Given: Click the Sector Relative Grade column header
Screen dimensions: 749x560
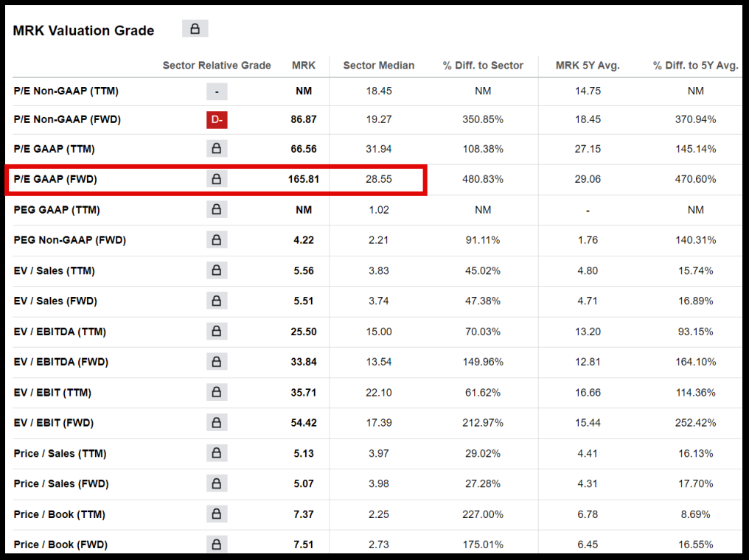Looking at the screenshot, I should tap(217, 66).
